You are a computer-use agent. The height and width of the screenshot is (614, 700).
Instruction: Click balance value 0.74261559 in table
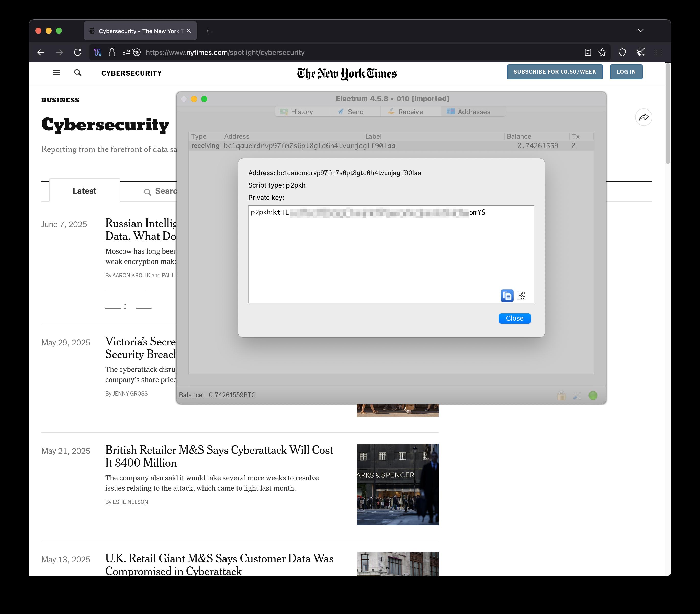[x=537, y=146]
